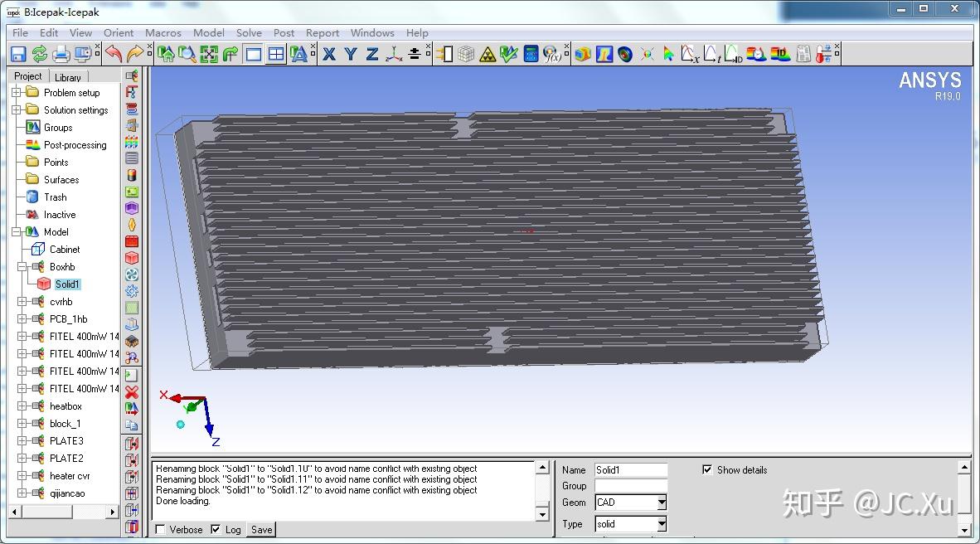Expand the Problem setup tree node
The height and width of the screenshot is (544, 980).
click(x=17, y=93)
